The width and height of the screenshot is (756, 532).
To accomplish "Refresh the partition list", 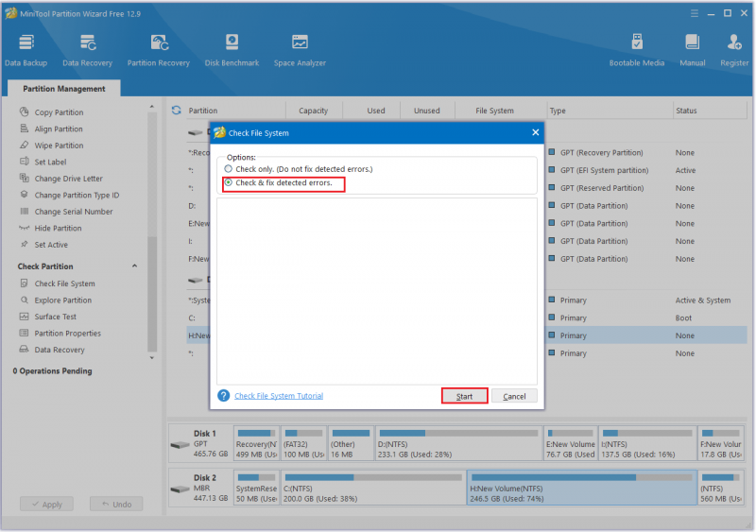I will click(177, 111).
